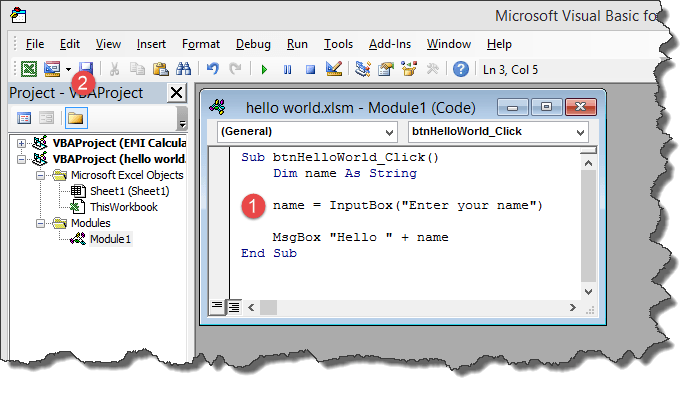This screenshot has width=694, height=394.
Task: Toggle Design Mode icon
Action: (334, 69)
